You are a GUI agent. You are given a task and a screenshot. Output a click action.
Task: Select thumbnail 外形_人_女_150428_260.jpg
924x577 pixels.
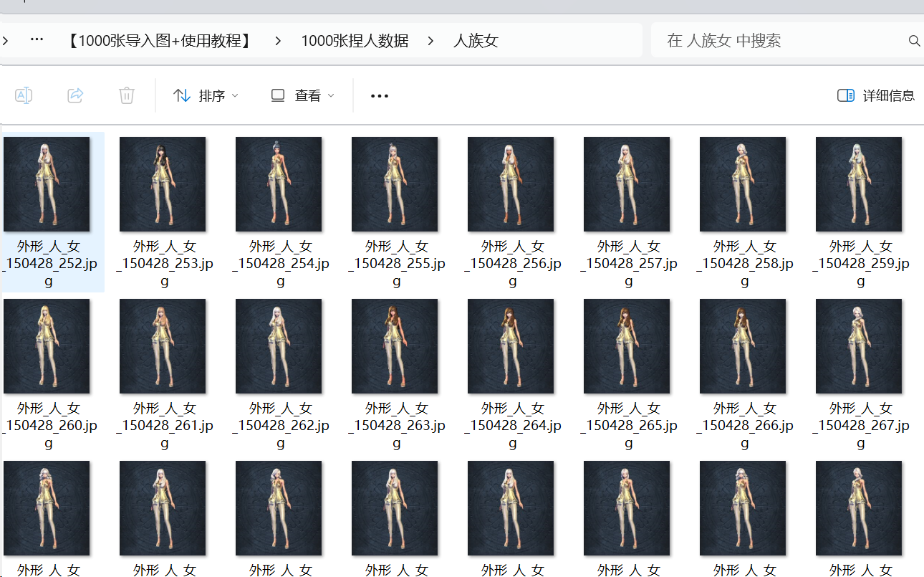point(47,346)
